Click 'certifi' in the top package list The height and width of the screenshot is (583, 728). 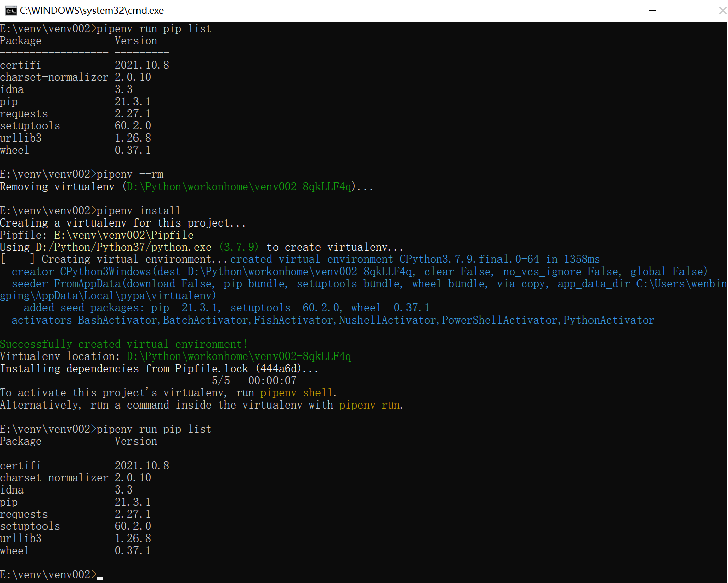tap(21, 65)
